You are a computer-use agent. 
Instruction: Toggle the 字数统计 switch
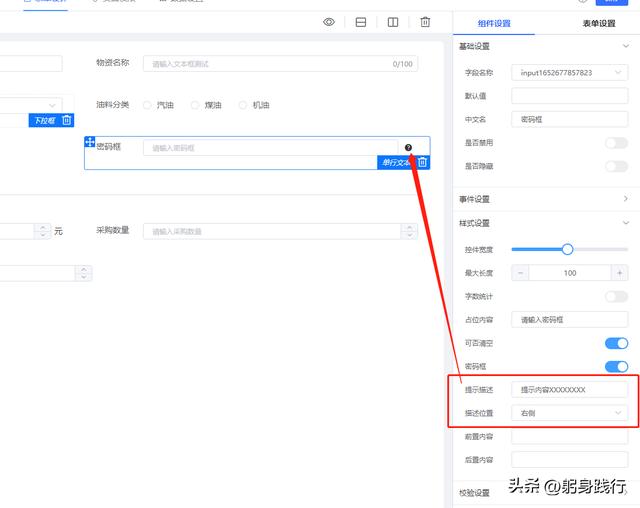(616, 296)
